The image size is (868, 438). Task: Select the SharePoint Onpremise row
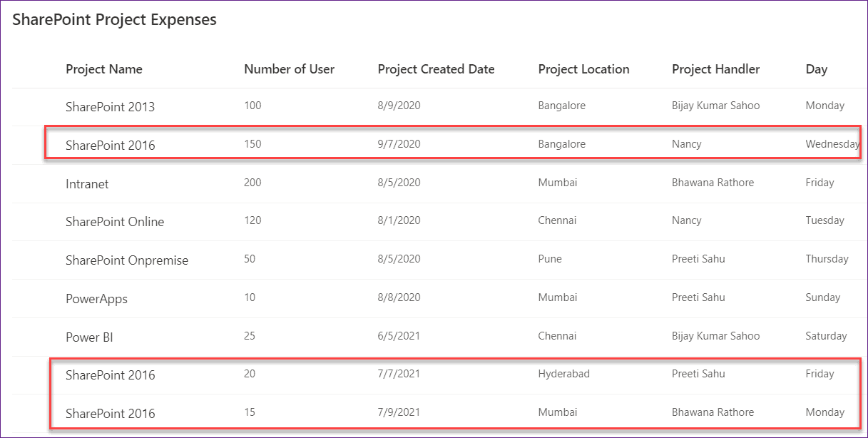click(x=127, y=260)
